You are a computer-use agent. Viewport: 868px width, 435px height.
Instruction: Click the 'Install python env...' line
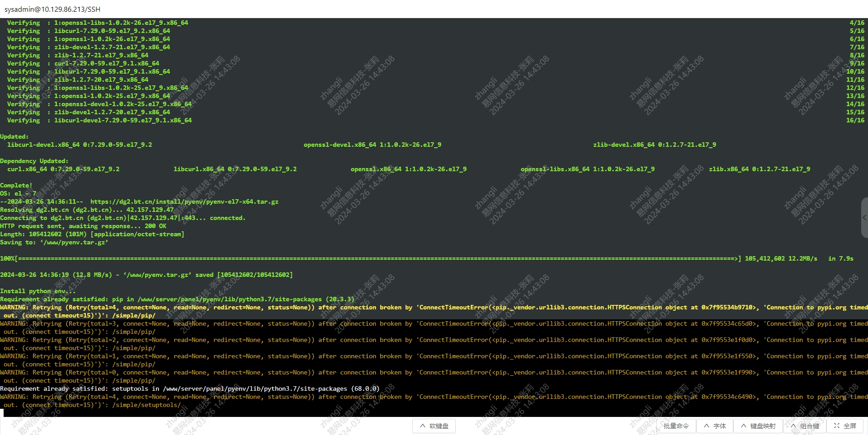(38, 291)
